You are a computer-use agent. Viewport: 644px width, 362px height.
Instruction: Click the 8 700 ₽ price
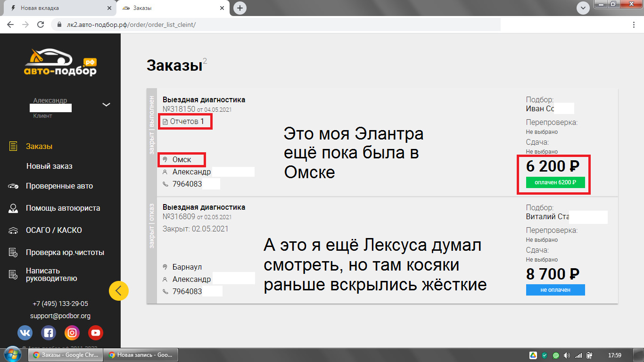coord(553,274)
